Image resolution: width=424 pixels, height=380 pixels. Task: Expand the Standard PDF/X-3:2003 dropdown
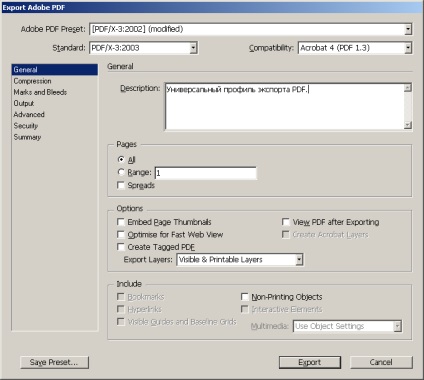(144, 48)
